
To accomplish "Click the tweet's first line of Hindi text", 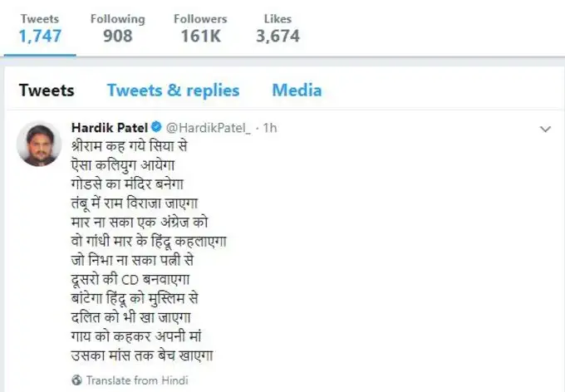I will tap(130, 146).
